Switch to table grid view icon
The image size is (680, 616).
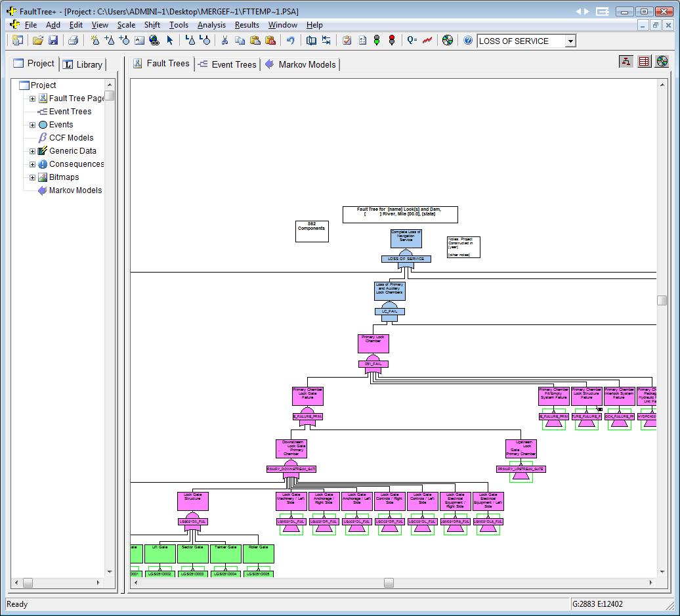[x=645, y=62]
